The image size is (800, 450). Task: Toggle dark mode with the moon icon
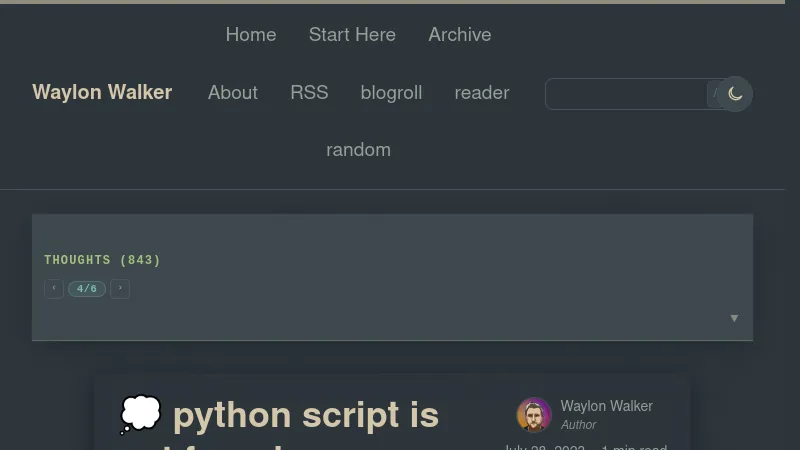735,94
